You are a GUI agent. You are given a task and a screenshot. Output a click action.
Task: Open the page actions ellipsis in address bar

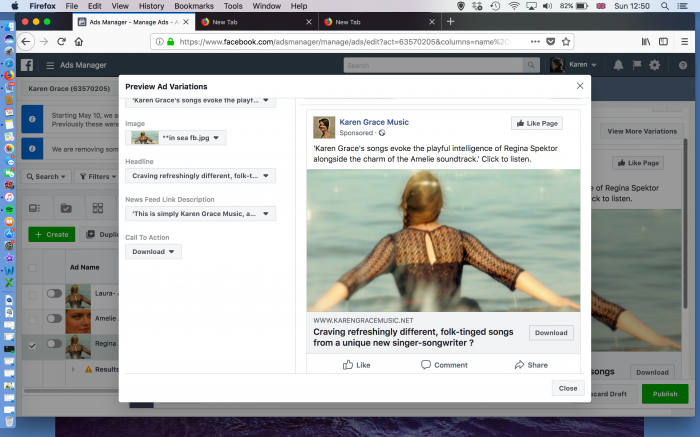click(x=535, y=42)
